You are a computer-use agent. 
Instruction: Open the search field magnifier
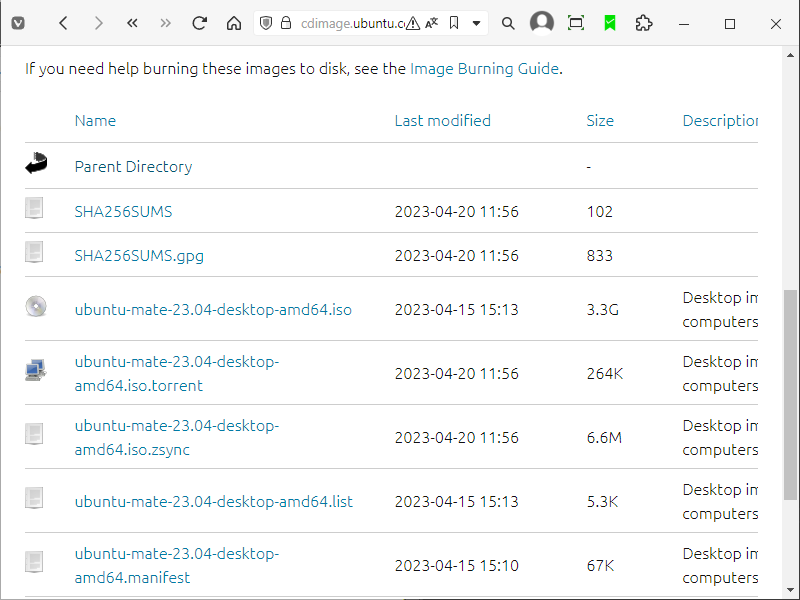508,23
